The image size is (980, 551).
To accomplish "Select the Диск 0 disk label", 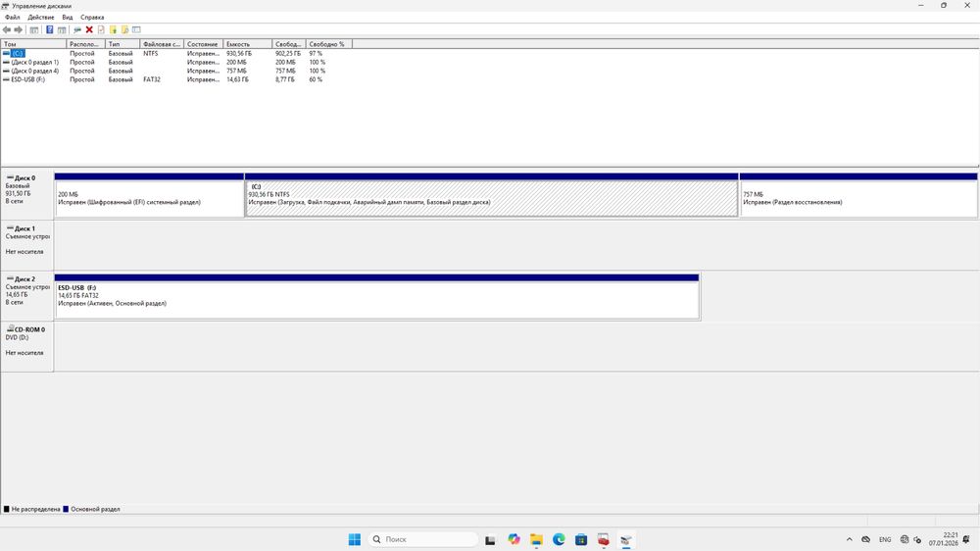I will tap(26, 195).
